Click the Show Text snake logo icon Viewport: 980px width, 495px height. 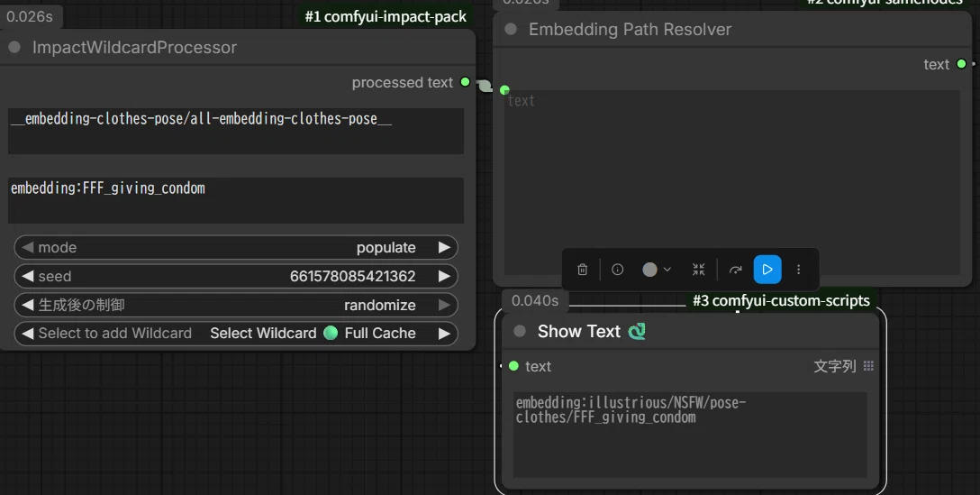tap(637, 331)
